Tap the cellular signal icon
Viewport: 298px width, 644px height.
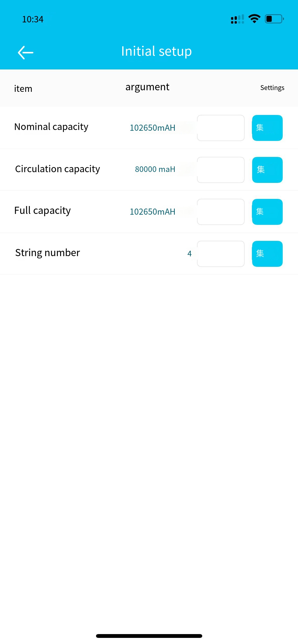(x=237, y=19)
